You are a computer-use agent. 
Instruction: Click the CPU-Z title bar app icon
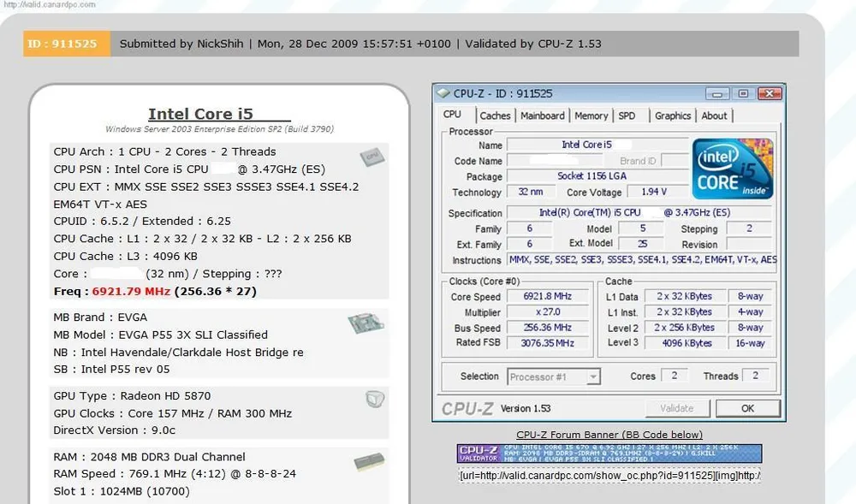(x=443, y=93)
